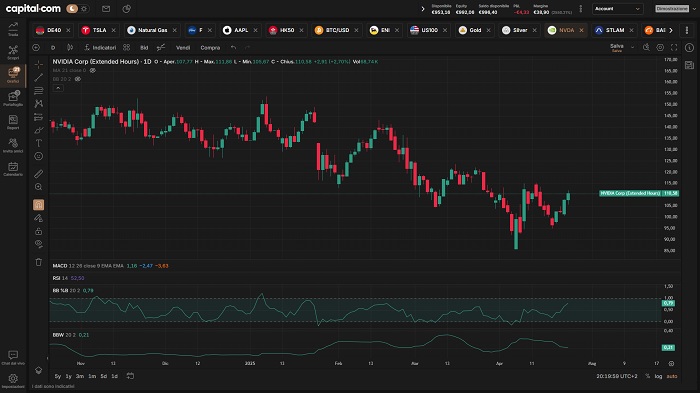Screen dimensions: 700x393
Task: Open the Invita amici section
Action: click(x=13, y=145)
